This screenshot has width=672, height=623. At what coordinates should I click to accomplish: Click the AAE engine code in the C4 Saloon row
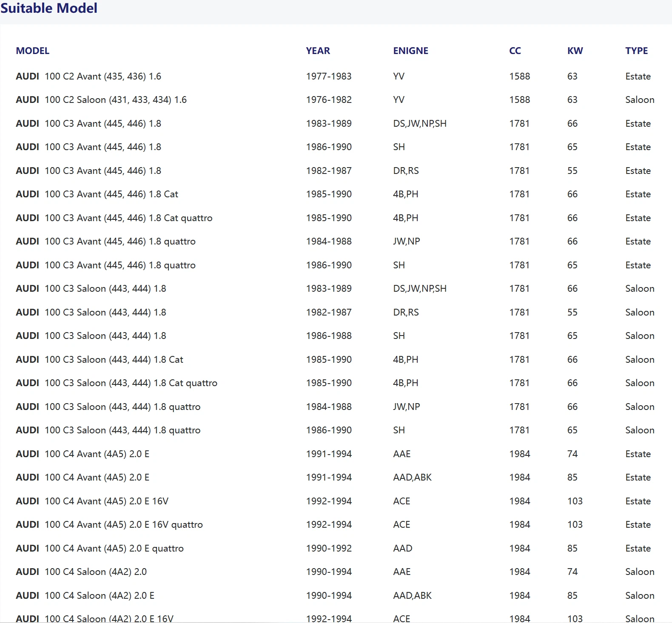point(402,572)
